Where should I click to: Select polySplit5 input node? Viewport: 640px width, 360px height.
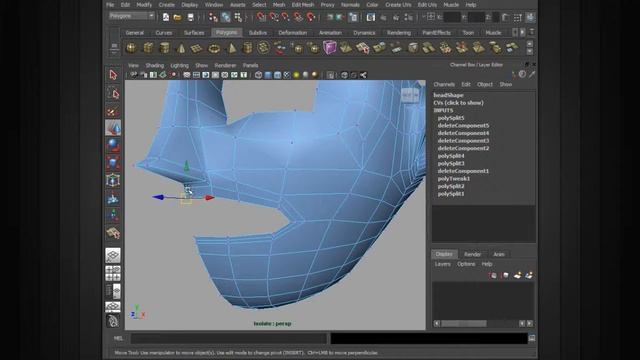[x=451, y=118]
